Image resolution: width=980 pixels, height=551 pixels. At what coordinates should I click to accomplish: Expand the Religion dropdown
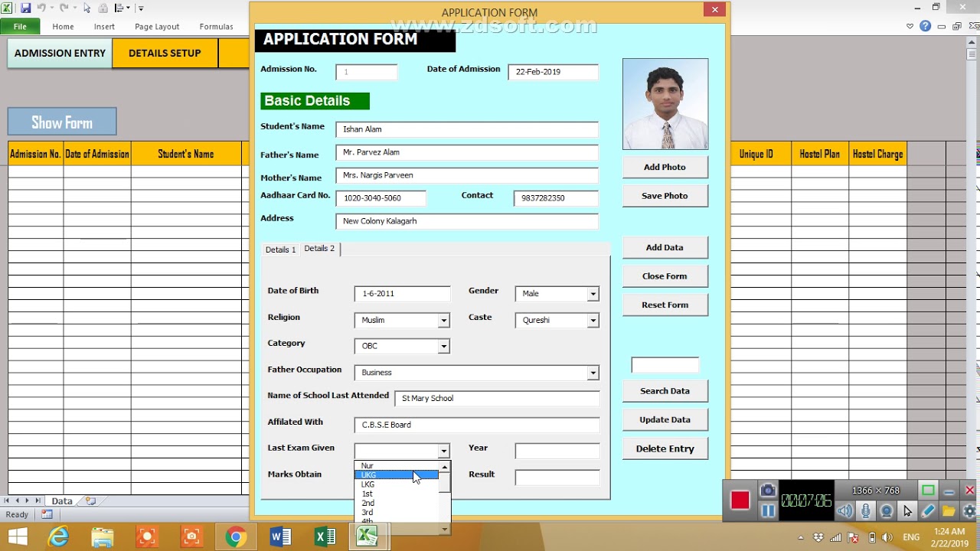[x=443, y=321]
